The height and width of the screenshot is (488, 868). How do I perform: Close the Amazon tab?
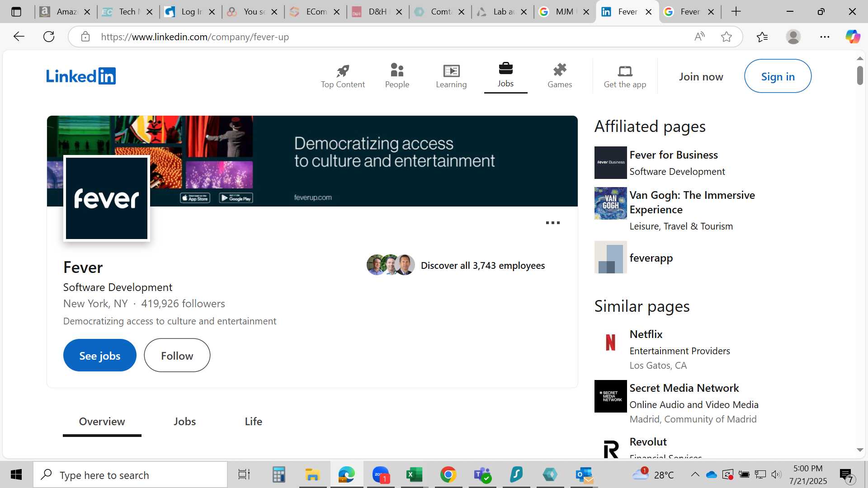click(87, 12)
